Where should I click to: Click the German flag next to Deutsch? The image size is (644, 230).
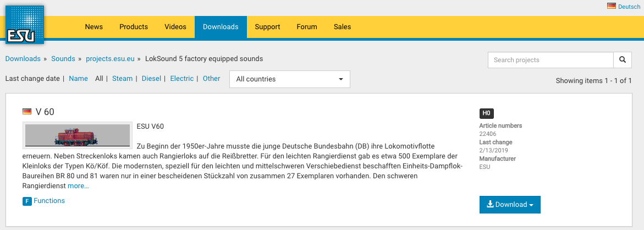coord(611,6)
